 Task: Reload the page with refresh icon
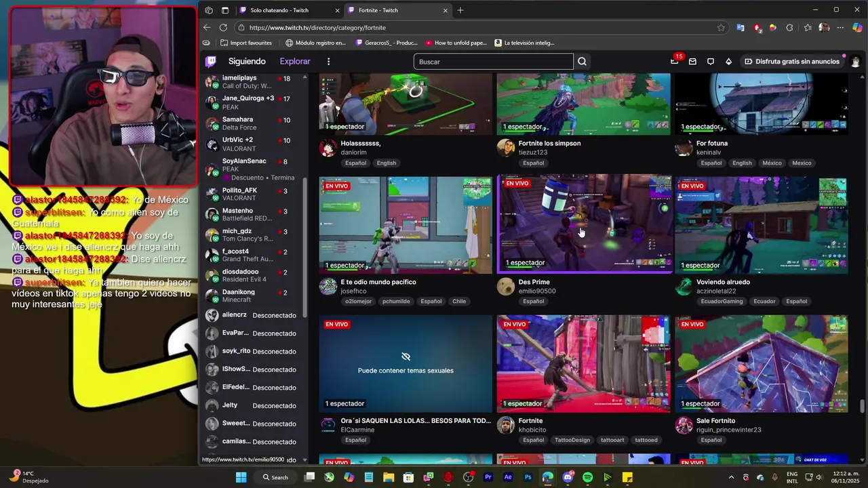223,28
